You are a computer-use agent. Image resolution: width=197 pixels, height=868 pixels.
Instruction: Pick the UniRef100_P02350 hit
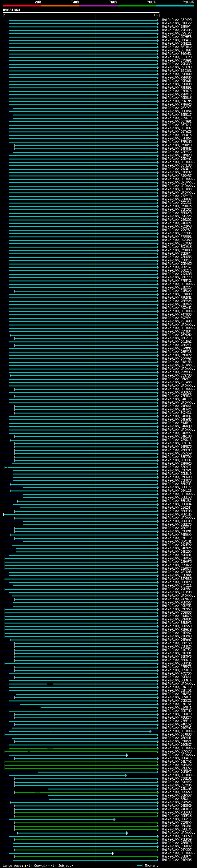(177, 240)
